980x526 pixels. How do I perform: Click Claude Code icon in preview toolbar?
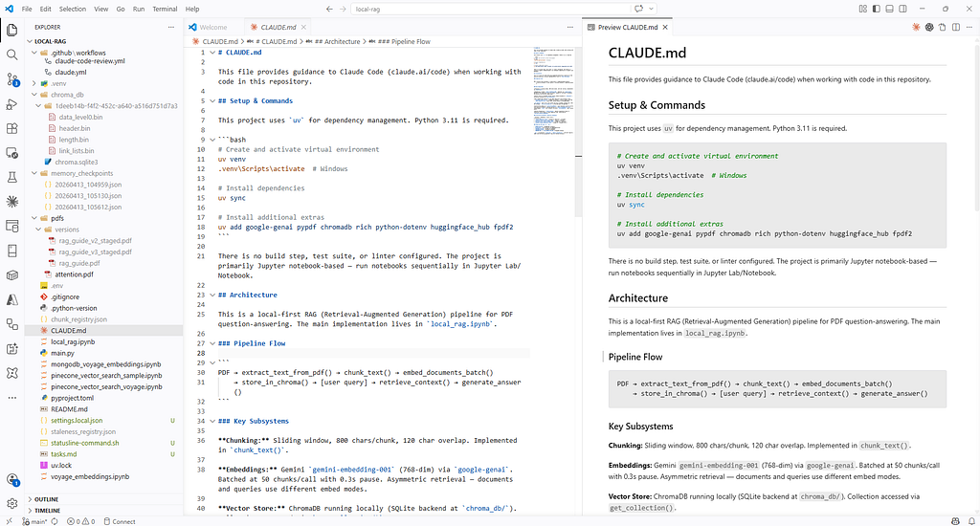[x=916, y=27]
